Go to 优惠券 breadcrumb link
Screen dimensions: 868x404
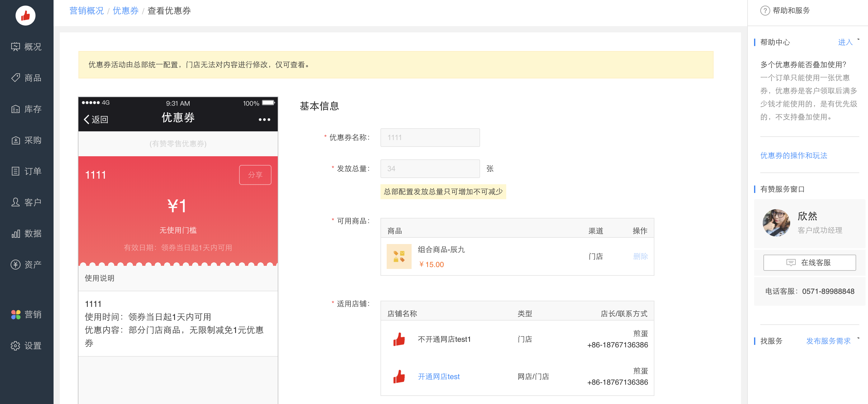coord(125,11)
